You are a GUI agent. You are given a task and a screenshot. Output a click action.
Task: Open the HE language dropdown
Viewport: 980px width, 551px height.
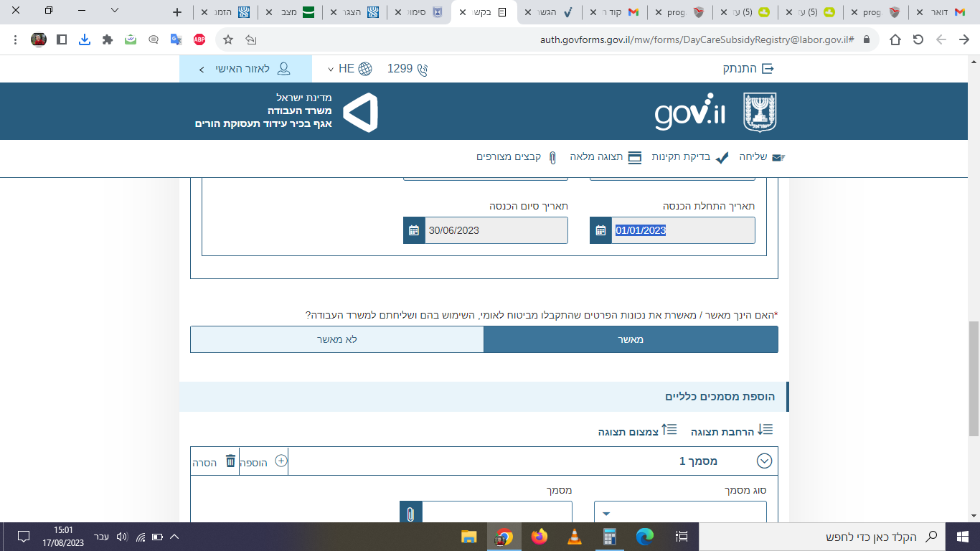point(350,69)
